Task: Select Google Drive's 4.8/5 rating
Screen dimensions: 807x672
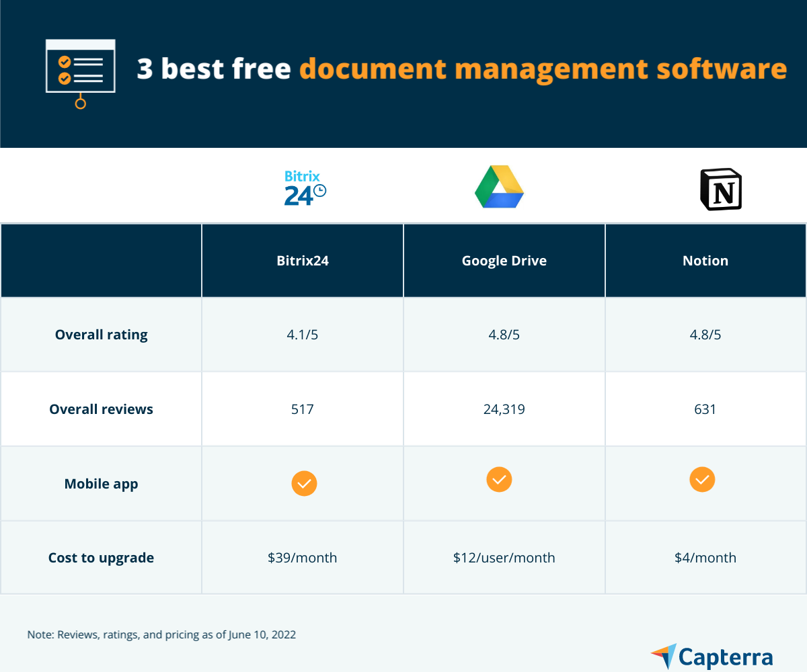Action: pyautogui.click(x=504, y=335)
